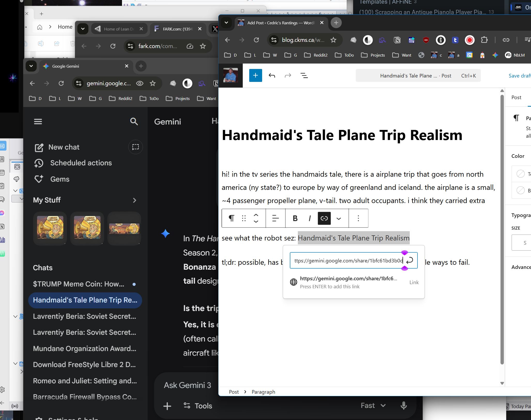
Task: Open block options three-dots menu
Action: point(358,218)
